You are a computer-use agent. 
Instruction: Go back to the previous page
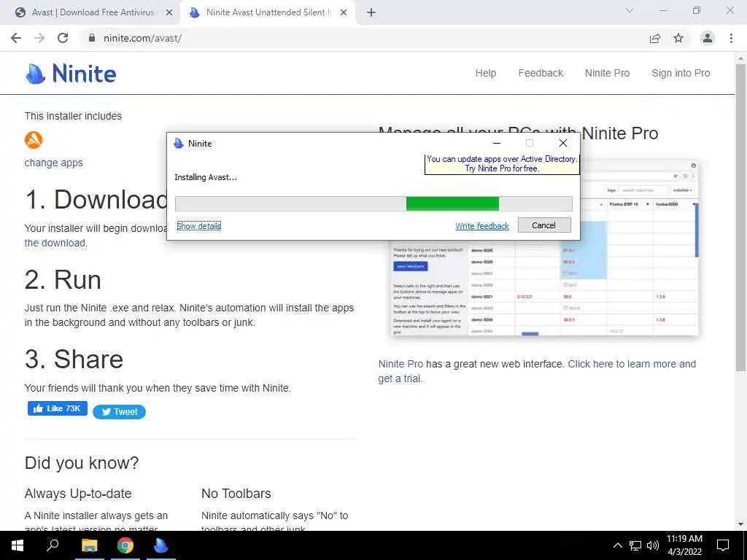(x=16, y=38)
